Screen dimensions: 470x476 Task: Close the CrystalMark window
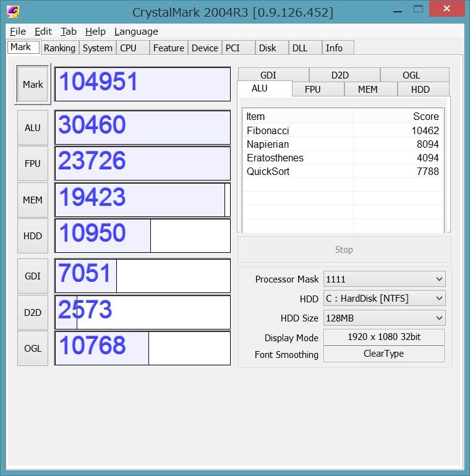446,9
